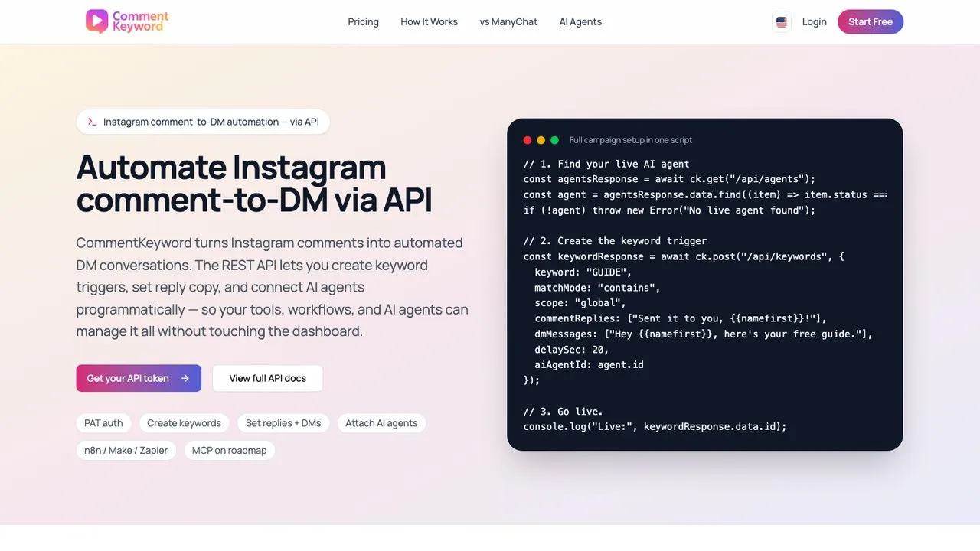Click the paragraph starting 'CommentKeyword turns Instagram comments'

tap(272, 287)
